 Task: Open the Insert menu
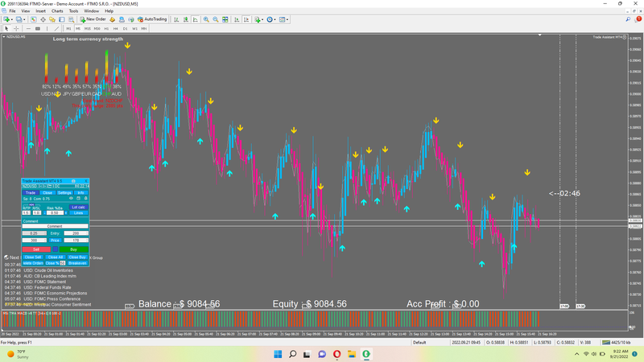(40, 11)
